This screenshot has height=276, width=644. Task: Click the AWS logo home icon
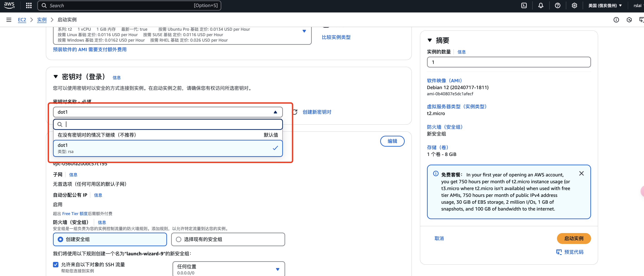pos(9,5)
